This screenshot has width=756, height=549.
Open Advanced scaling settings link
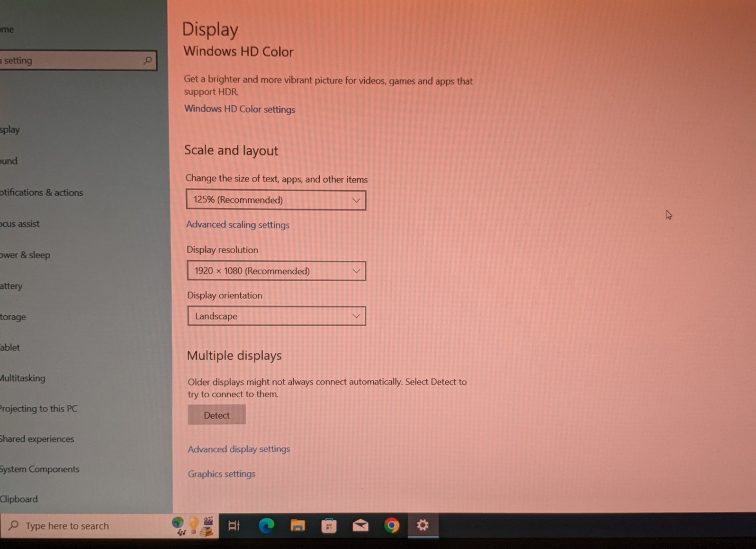238,225
